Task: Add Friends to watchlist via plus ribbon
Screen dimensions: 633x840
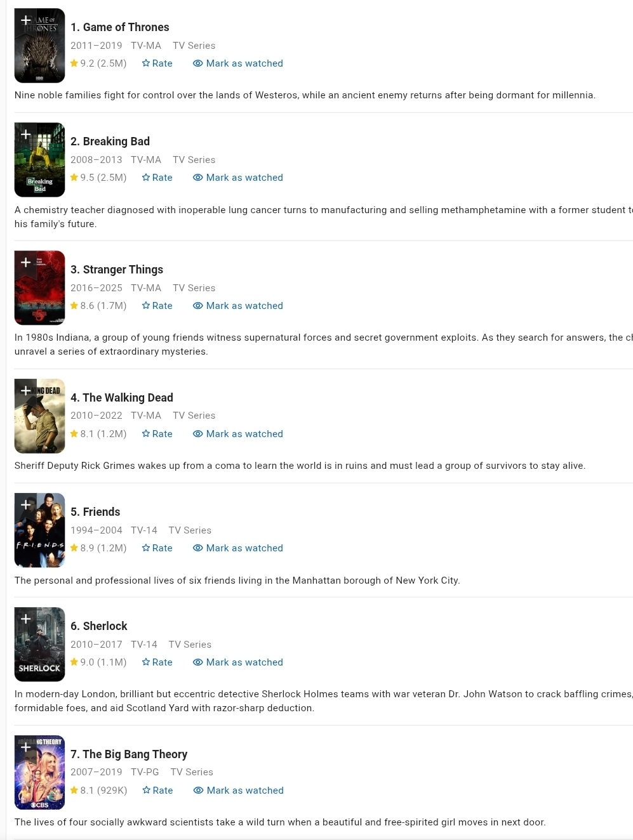Action: point(25,505)
